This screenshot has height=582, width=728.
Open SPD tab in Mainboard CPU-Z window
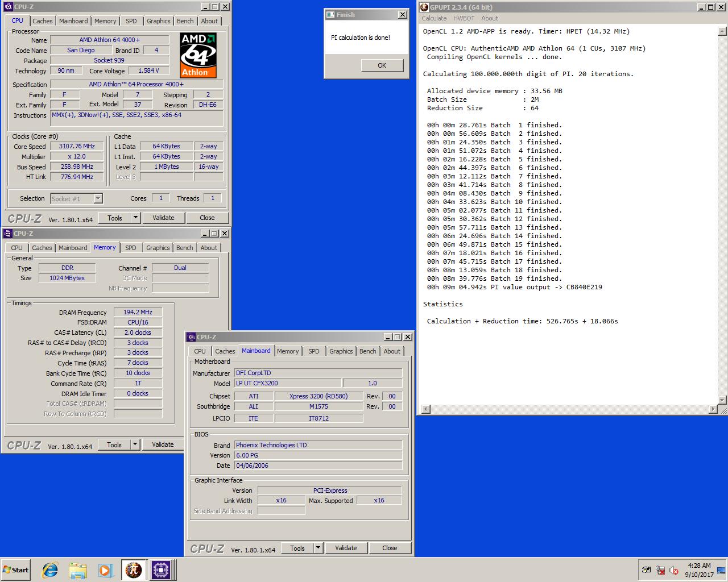click(x=314, y=351)
